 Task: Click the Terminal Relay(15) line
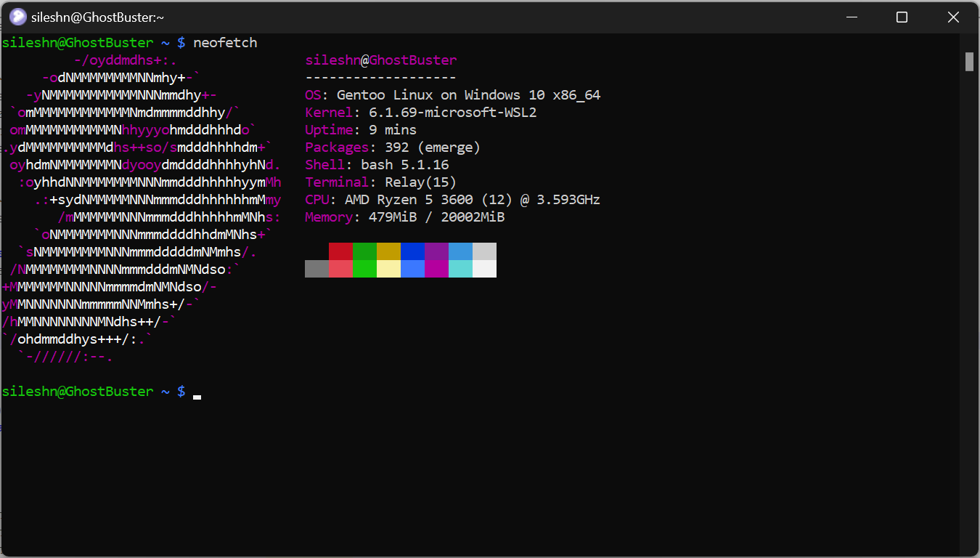point(381,182)
